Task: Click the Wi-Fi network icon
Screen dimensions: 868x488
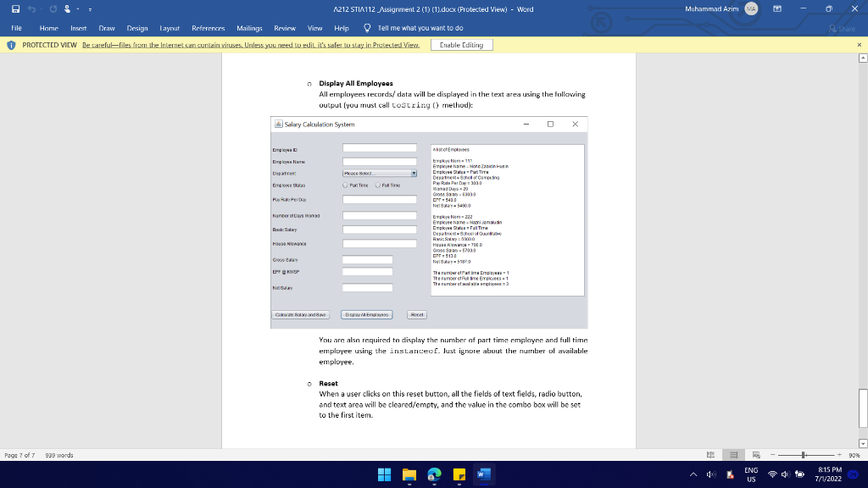Action: (772, 474)
